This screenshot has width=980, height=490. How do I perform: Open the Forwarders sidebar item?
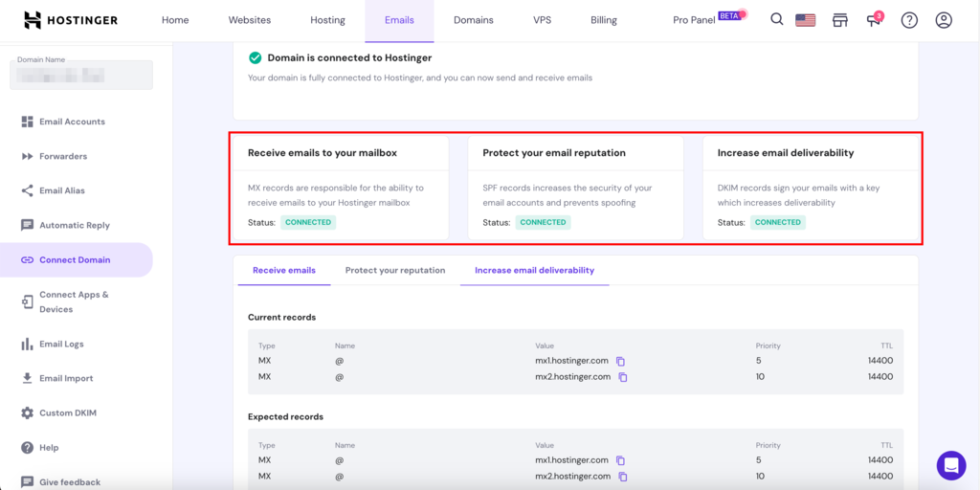tap(63, 156)
